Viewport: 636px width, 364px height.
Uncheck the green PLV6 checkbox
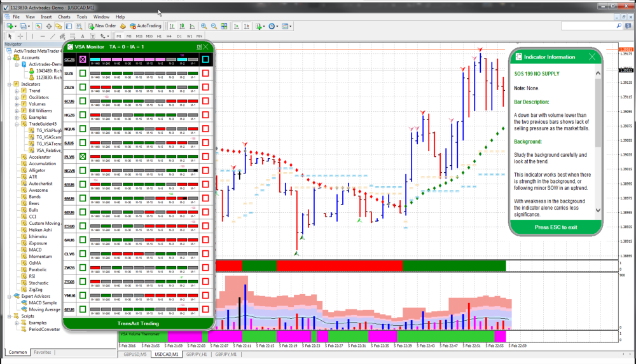click(x=83, y=156)
